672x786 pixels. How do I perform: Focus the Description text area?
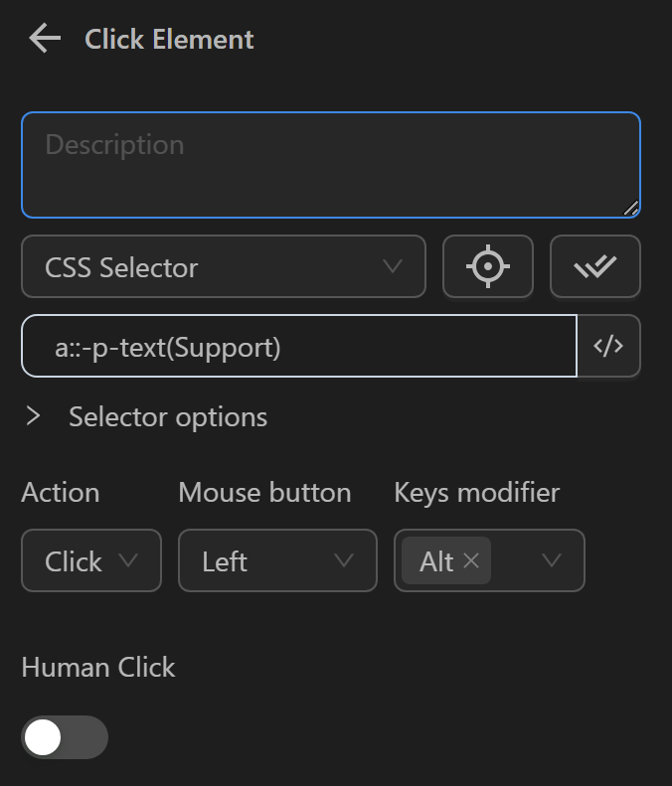tap(330, 164)
